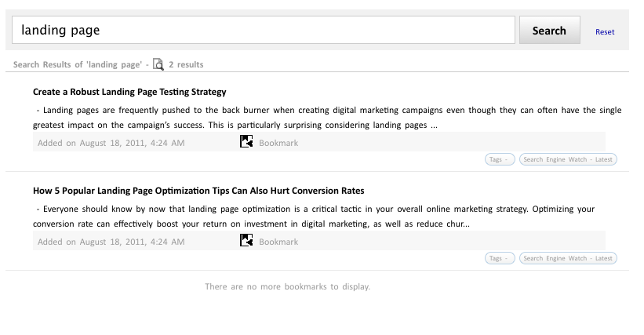Open 'Search Engine Watch - Latest' tag on first result
Screen dimensions: 644x335
pos(568,159)
